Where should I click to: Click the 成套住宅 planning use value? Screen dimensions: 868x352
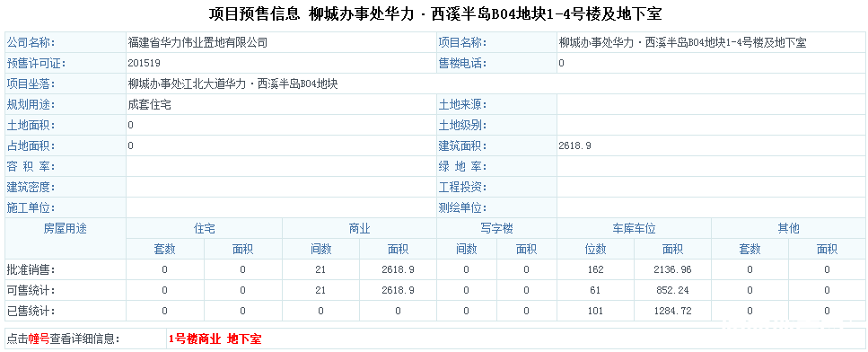[x=149, y=104]
